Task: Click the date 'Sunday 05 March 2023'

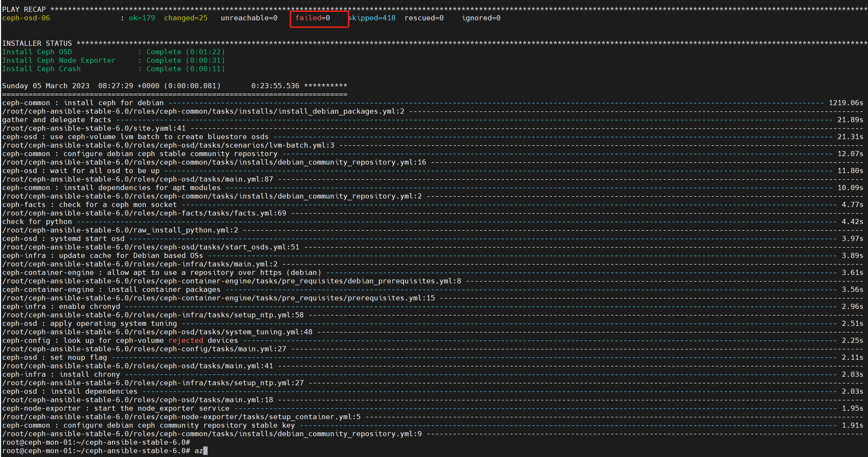Action: pos(46,86)
